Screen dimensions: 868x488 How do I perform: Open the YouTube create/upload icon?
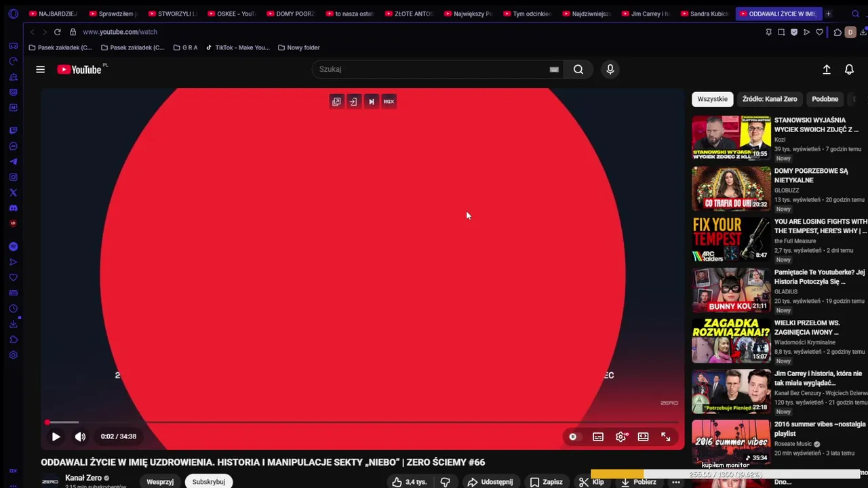(x=827, y=69)
